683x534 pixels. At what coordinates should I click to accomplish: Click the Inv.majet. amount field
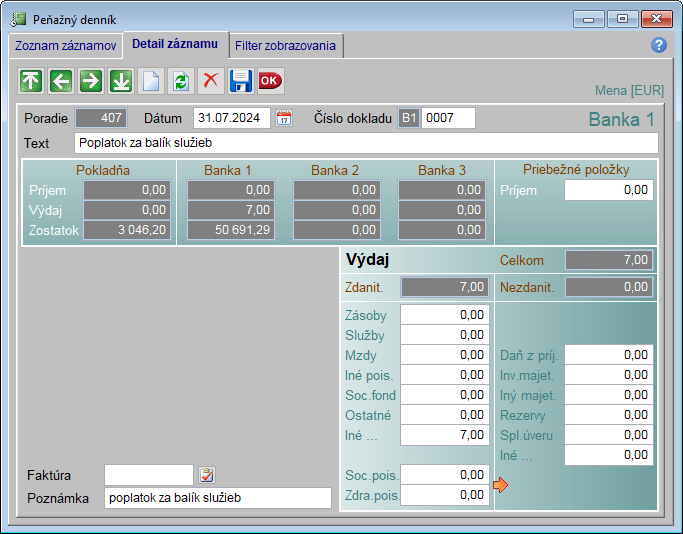tap(609, 375)
